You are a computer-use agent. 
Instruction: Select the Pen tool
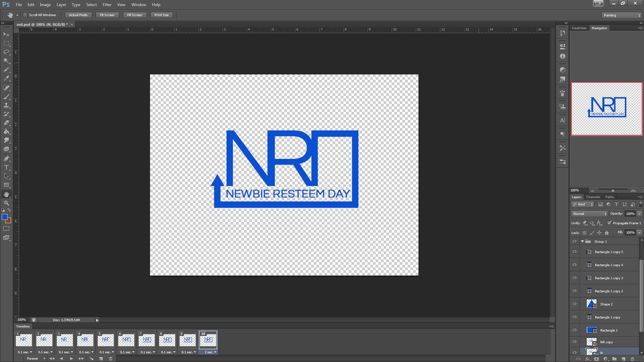coord(6,159)
